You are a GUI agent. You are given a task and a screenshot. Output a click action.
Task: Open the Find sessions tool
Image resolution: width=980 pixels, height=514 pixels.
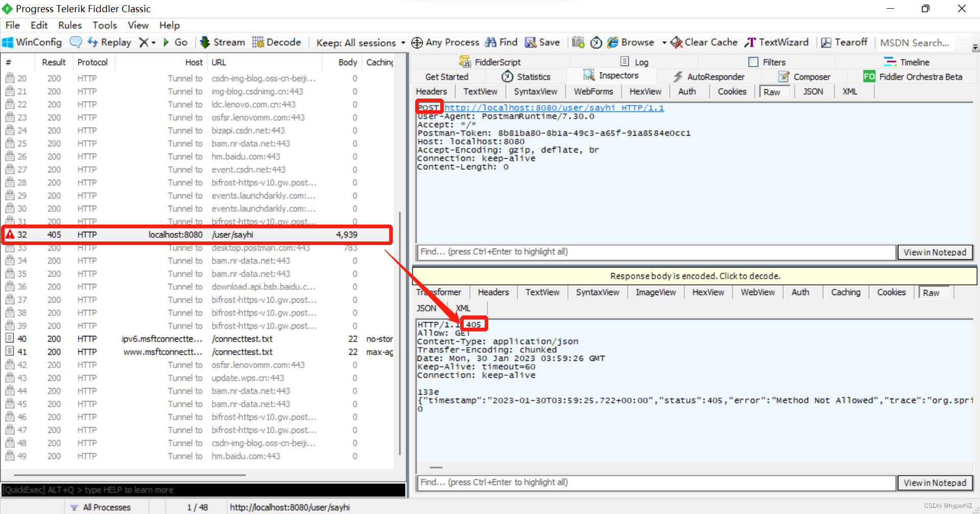click(501, 42)
